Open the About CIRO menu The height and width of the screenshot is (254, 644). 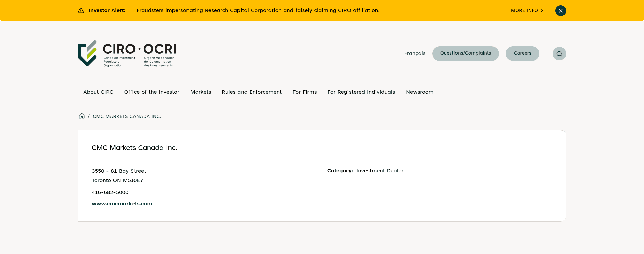click(x=98, y=92)
